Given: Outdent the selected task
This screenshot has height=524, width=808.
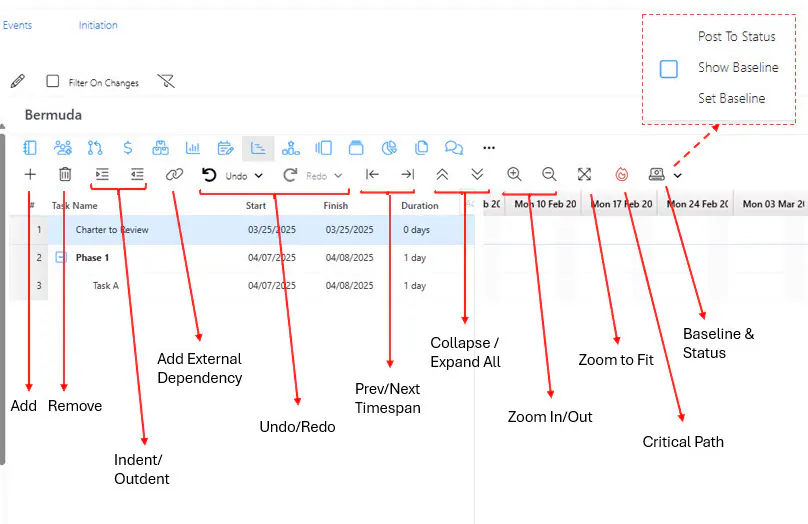Looking at the screenshot, I should pyautogui.click(x=137, y=175).
